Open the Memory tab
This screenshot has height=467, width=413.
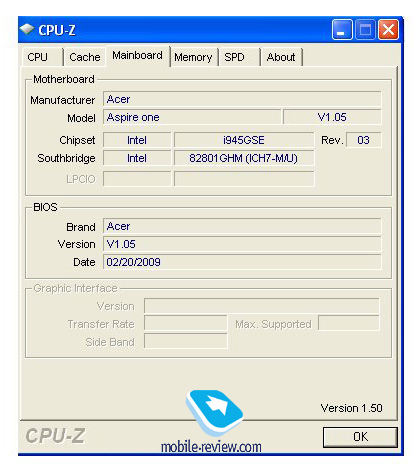click(x=193, y=57)
